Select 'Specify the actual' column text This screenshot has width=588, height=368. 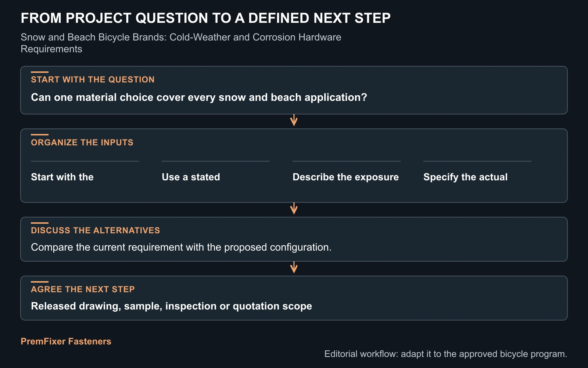pyautogui.click(x=465, y=177)
